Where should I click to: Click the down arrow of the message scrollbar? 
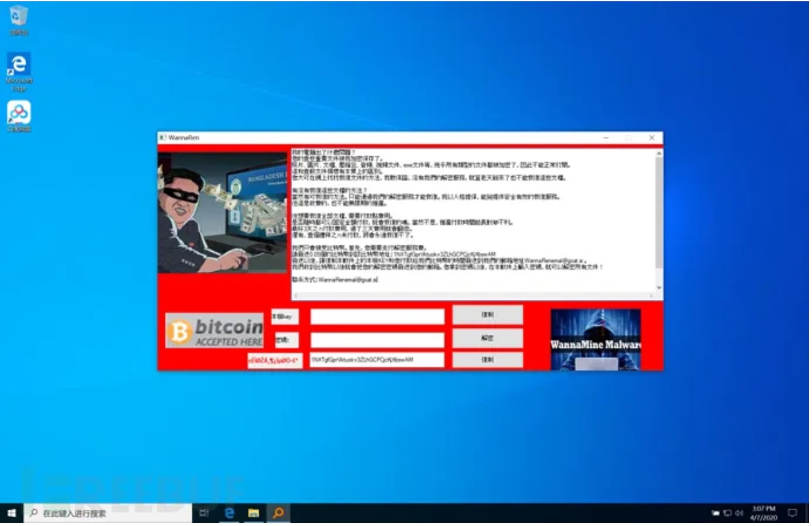[x=658, y=288]
